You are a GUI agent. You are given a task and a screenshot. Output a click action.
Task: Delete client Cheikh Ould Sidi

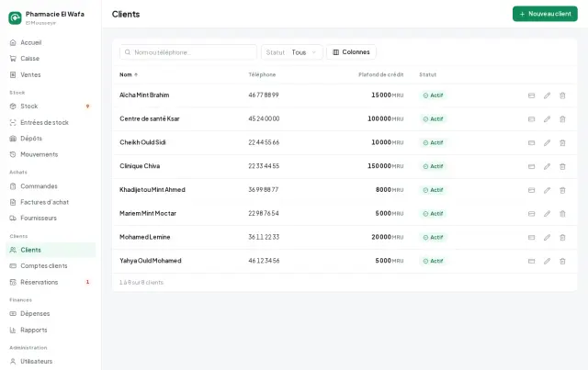coord(562,143)
